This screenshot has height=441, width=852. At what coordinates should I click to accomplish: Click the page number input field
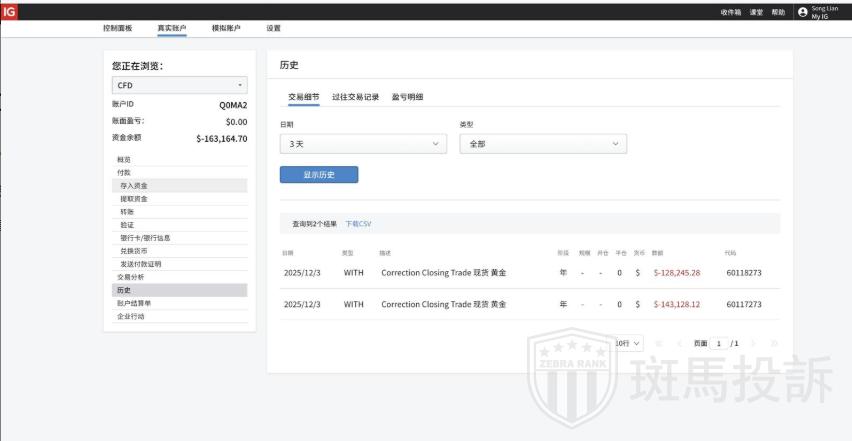[x=719, y=343]
